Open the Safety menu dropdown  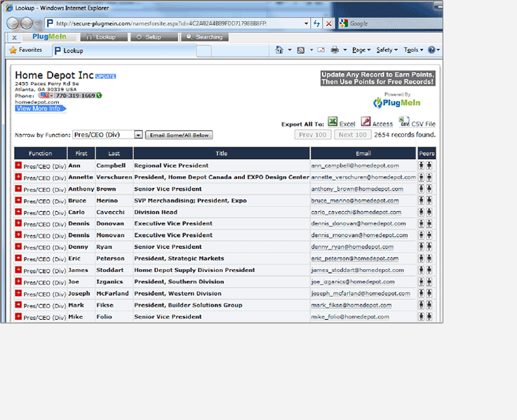point(387,50)
